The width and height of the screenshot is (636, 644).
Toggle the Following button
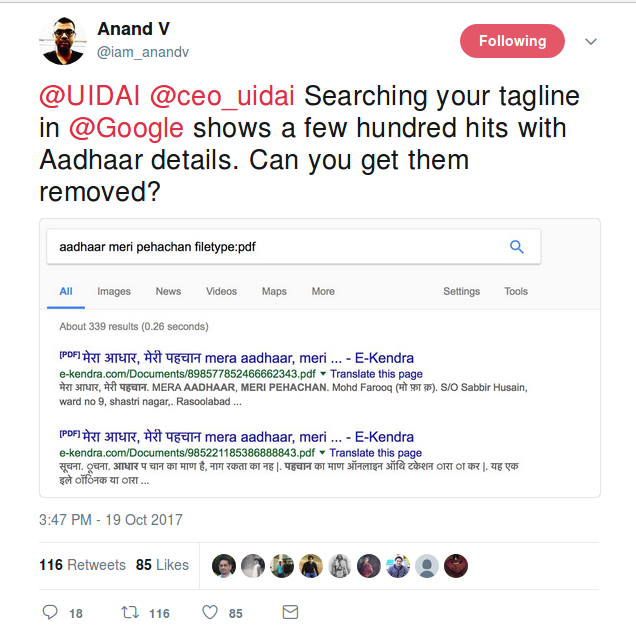point(512,41)
